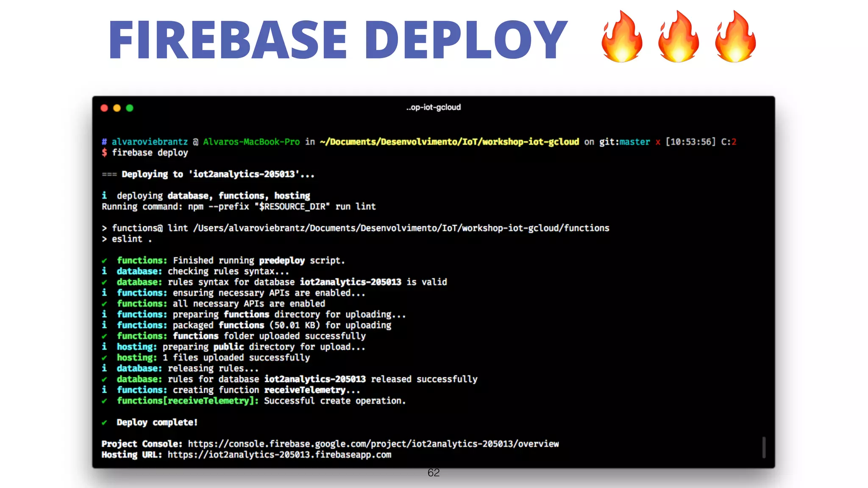
Task: Click 'ensuring necessary APIs are enabled...' line
Action: [234, 293]
